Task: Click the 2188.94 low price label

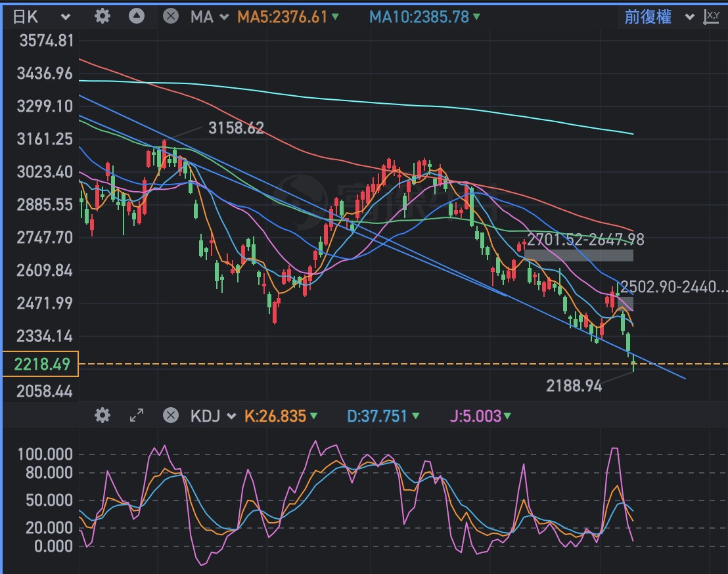Action: 574,386
